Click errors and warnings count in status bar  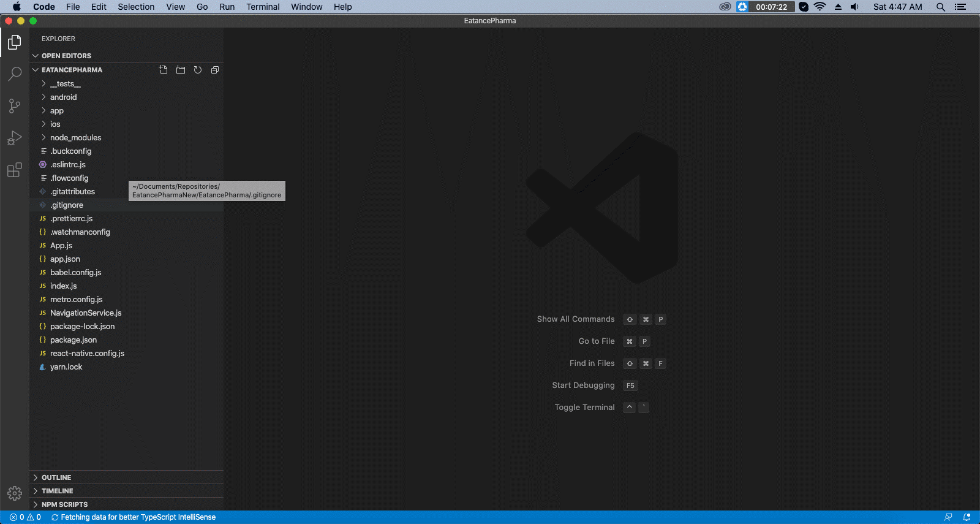pos(25,517)
